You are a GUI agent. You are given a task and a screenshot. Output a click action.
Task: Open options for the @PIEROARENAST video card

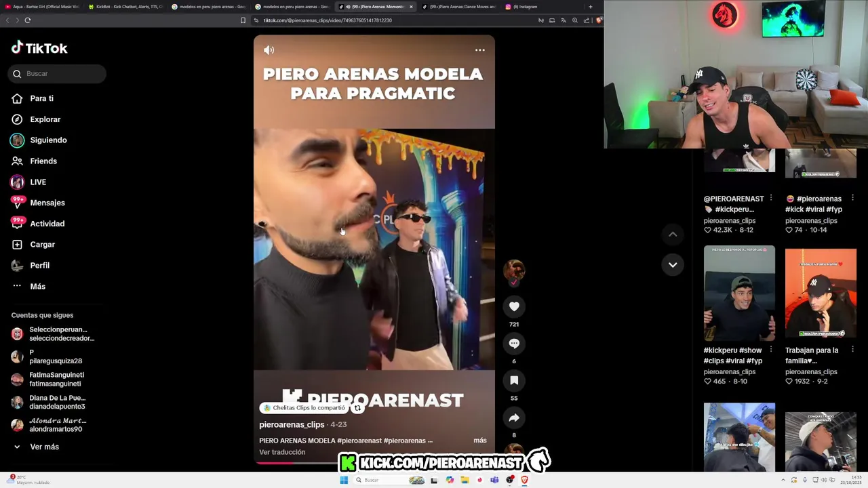click(x=771, y=198)
